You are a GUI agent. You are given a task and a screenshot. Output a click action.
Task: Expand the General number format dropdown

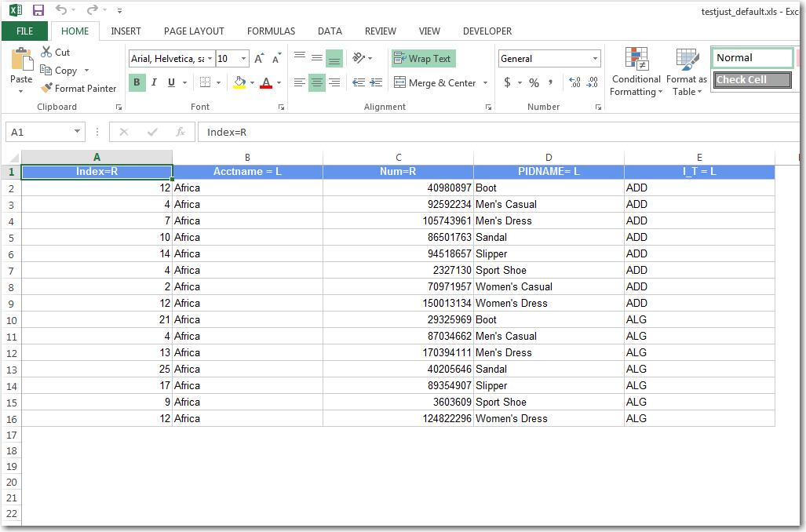pos(595,59)
